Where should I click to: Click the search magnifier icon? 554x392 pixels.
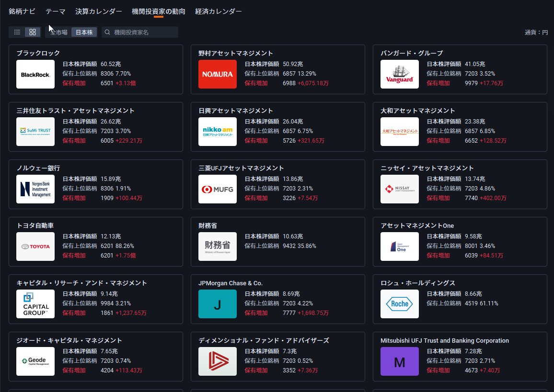[107, 32]
